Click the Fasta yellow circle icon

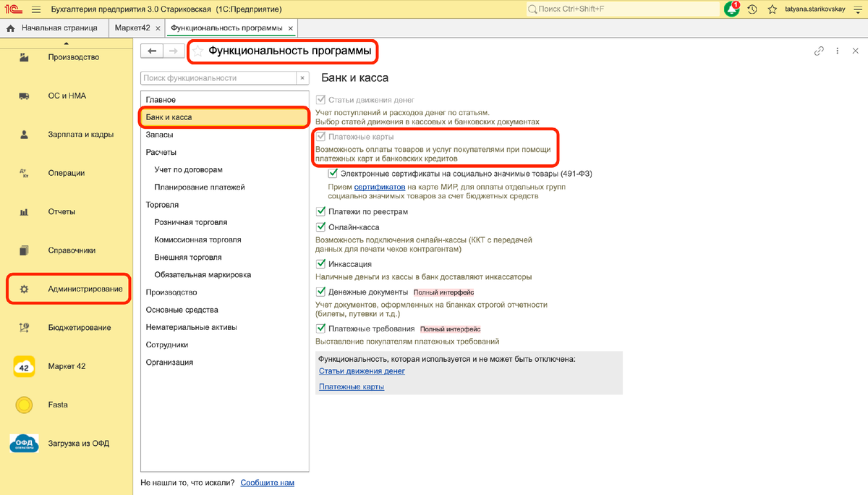click(24, 405)
